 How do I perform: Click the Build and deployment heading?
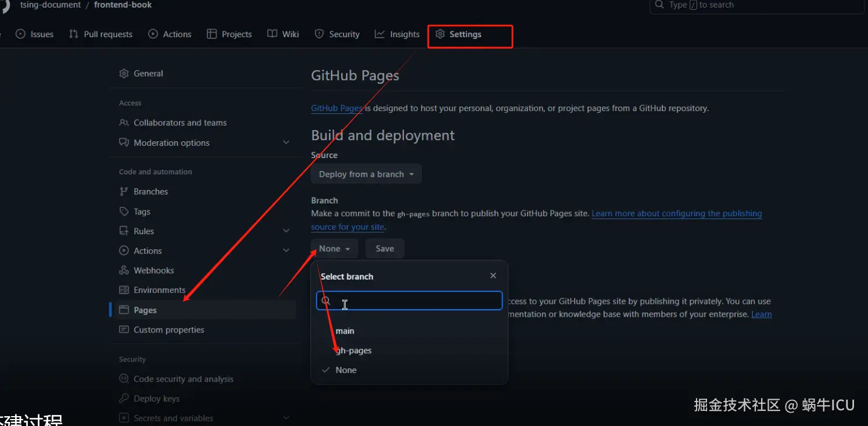click(383, 135)
